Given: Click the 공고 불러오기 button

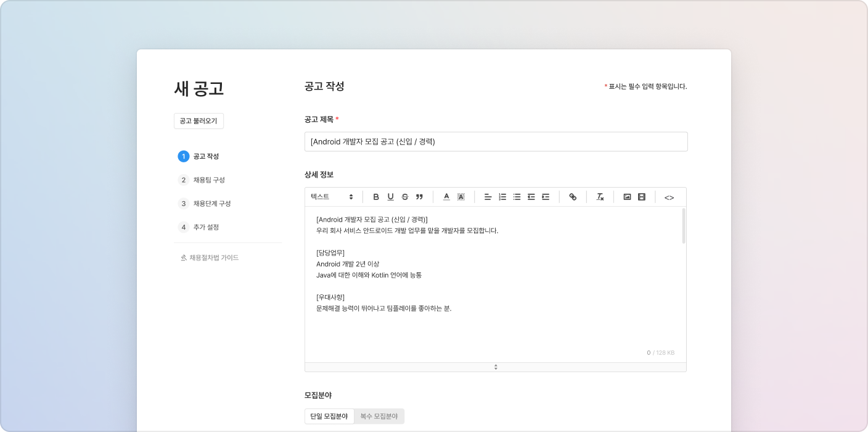Looking at the screenshot, I should pos(199,121).
